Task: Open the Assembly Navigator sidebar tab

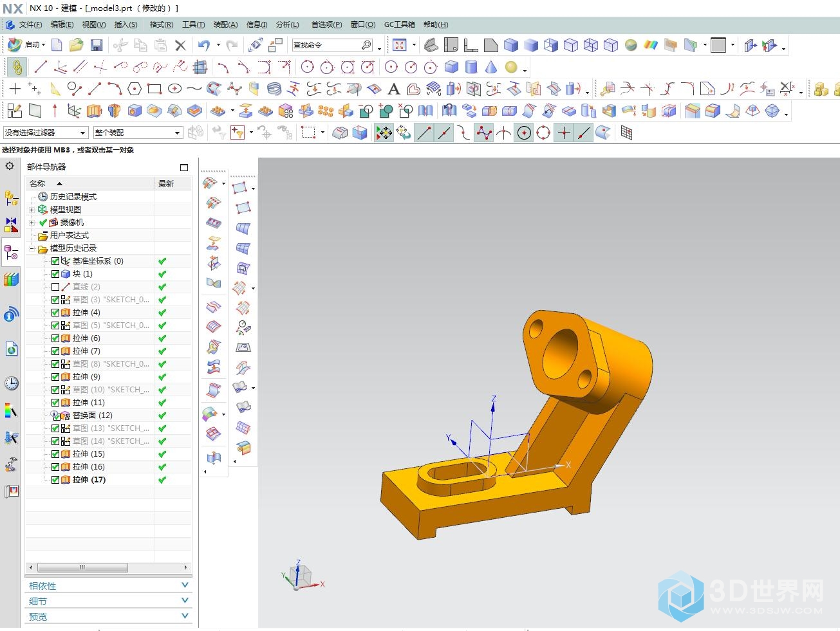Action: point(11,198)
